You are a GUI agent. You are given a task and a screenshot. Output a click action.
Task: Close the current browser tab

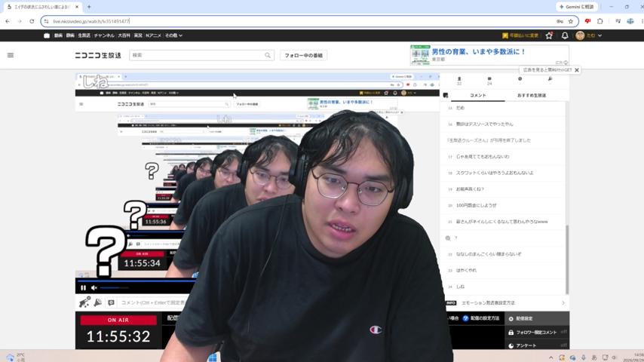pyautogui.click(x=77, y=7)
